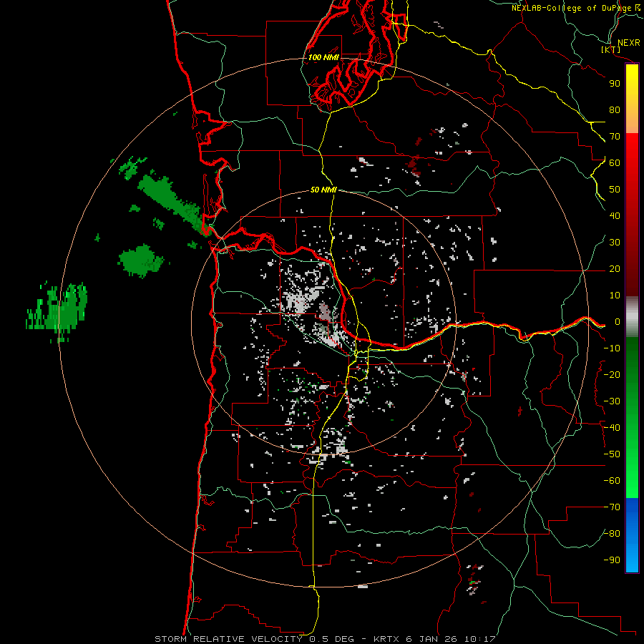Click the "0" label on velocity scale
Image resolution: width=644 pixels, height=644 pixels.
[618, 321]
